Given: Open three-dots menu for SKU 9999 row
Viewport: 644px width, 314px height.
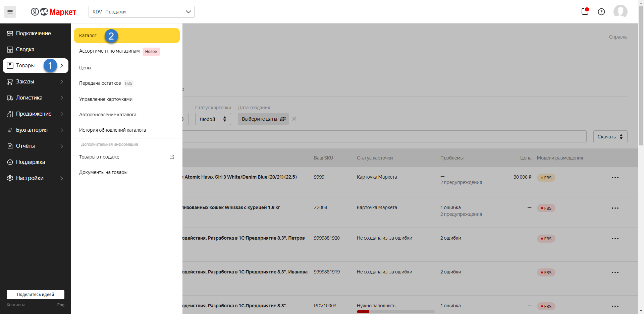Looking at the screenshot, I should coord(615,178).
